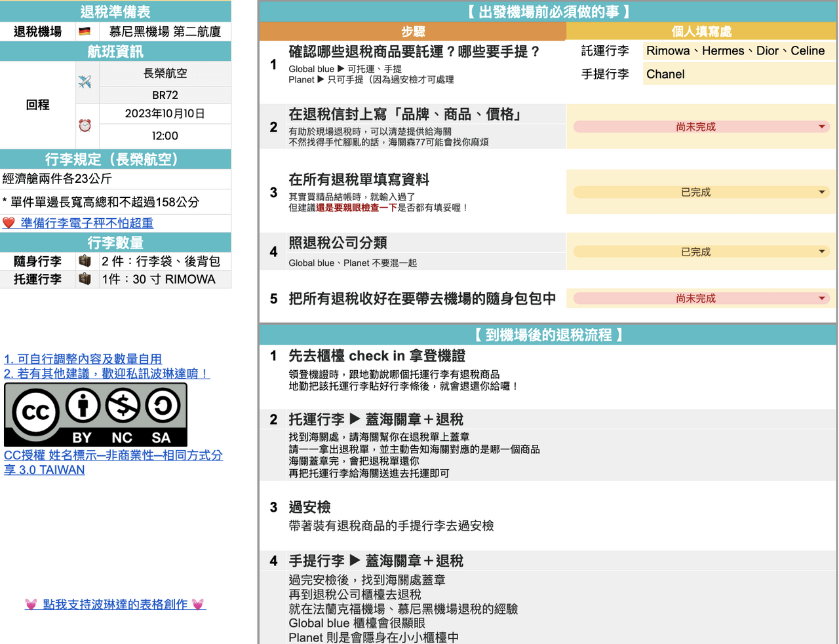Image resolution: width=839 pixels, height=644 pixels.
Task: Select the 在所有退稅單填寫資料 heading
Action: [359, 180]
